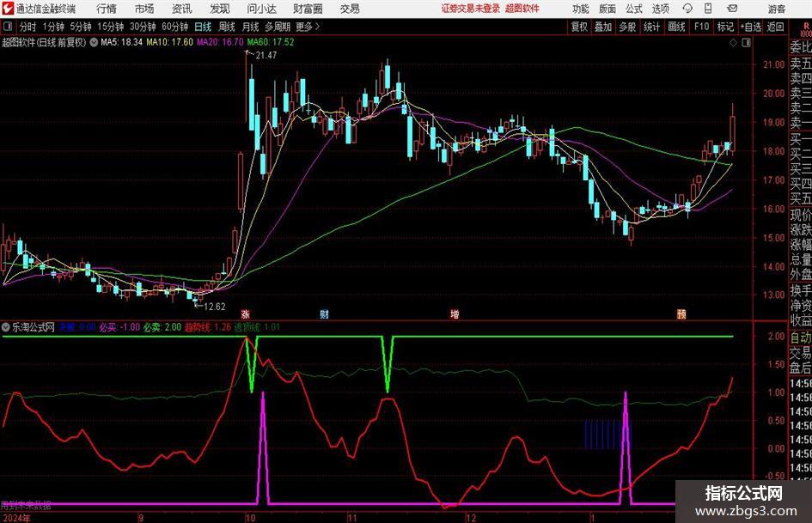Click the 增 event marker
The height and width of the screenshot is (523, 812).
pyautogui.click(x=455, y=313)
